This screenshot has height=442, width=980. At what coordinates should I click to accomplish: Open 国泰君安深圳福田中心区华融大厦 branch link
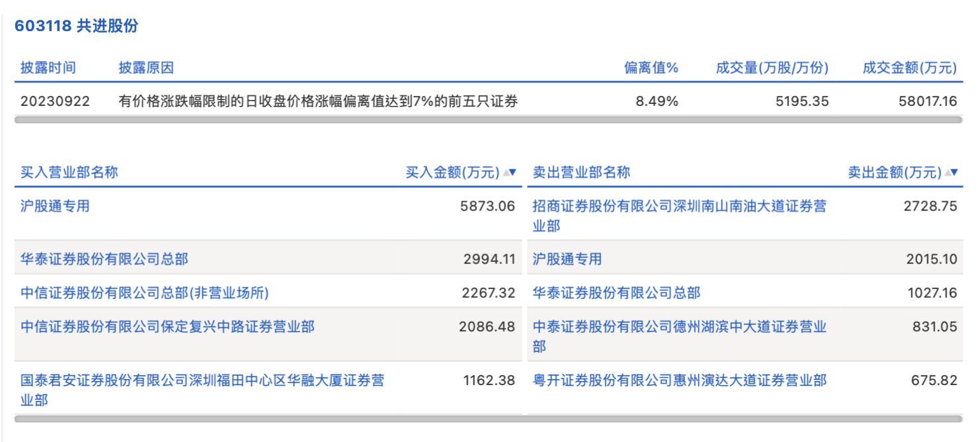202,380
